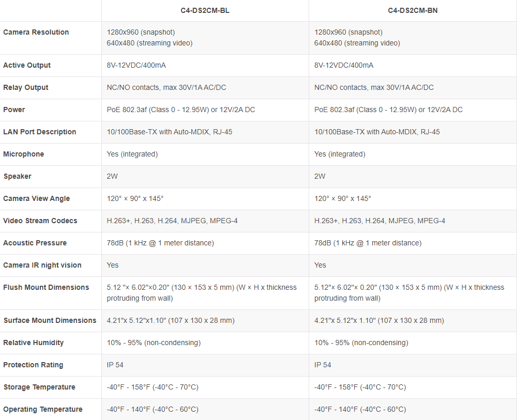Select the LAN Port Description label
This screenshot has height=420, width=517.
point(40,132)
